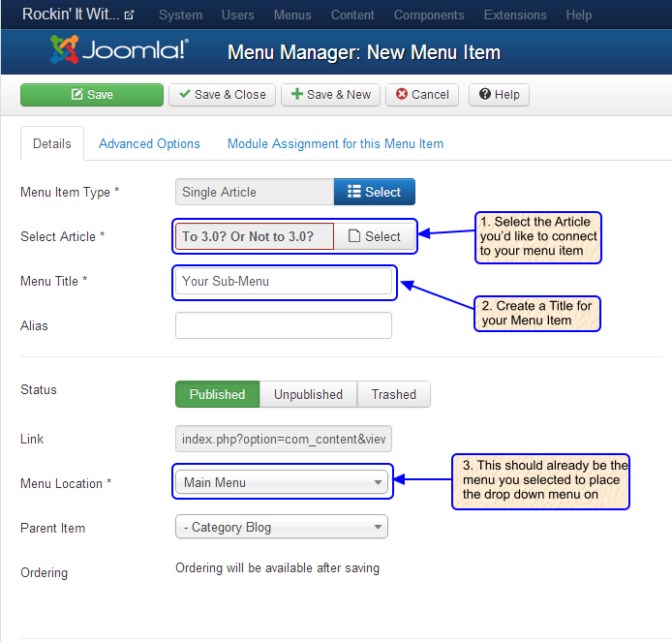Click the empty Alias input field
Screen dimensions: 672x642
click(x=284, y=325)
